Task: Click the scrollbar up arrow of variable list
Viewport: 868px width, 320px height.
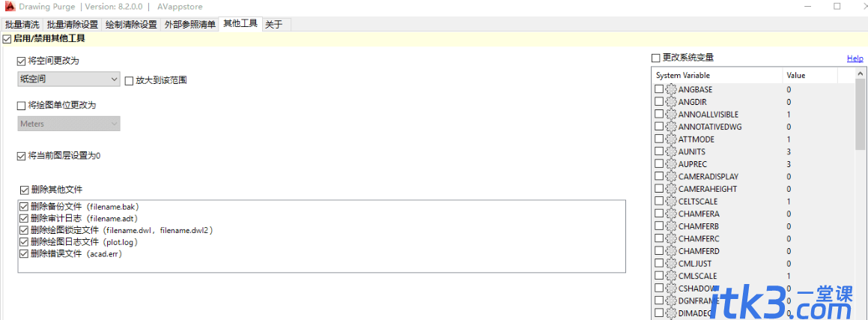Action: tap(861, 73)
